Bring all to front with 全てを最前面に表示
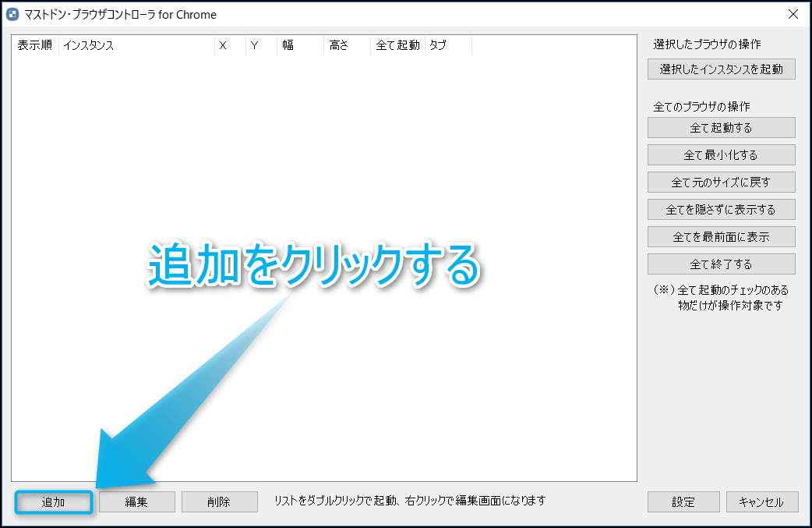This screenshot has width=812, height=528. 721,236
